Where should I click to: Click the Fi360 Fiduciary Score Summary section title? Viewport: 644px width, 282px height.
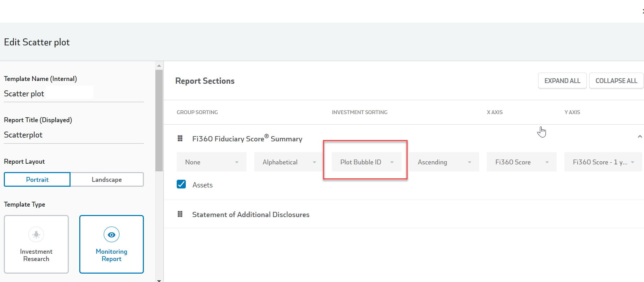[247, 139]
